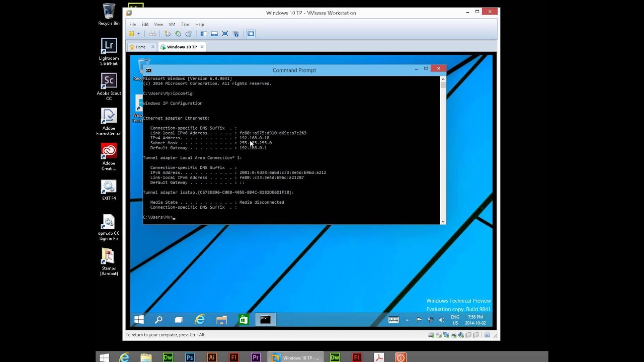Open Adobe FormsCentral desktop shortcut

(x=109, y=122)
